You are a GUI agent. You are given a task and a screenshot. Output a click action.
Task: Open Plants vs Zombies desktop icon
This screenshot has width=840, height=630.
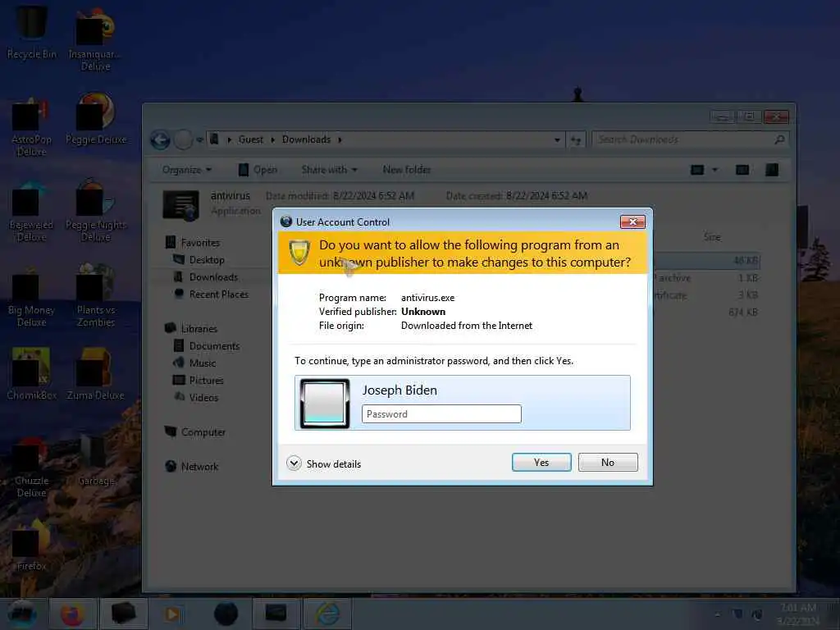point(95,295)
